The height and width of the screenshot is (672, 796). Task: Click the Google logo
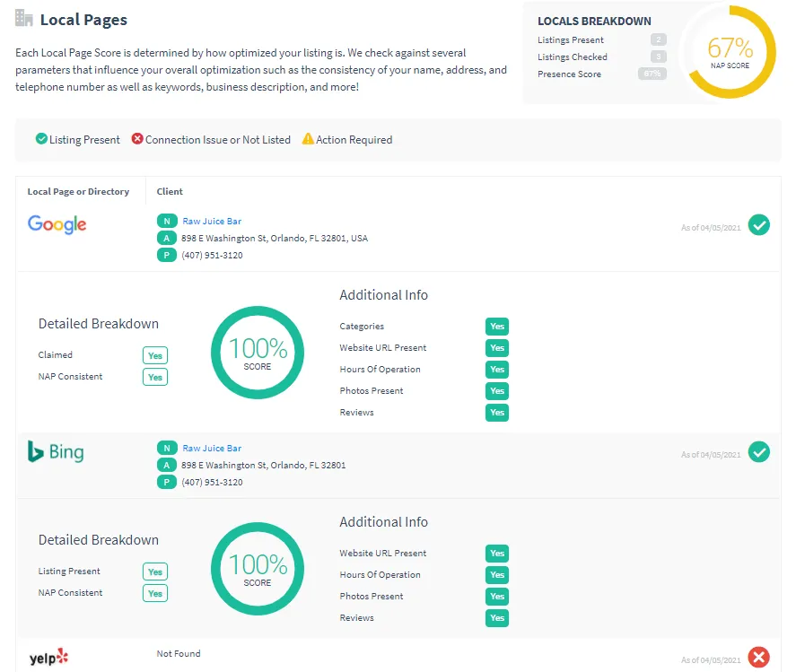[x=57, y=224]
